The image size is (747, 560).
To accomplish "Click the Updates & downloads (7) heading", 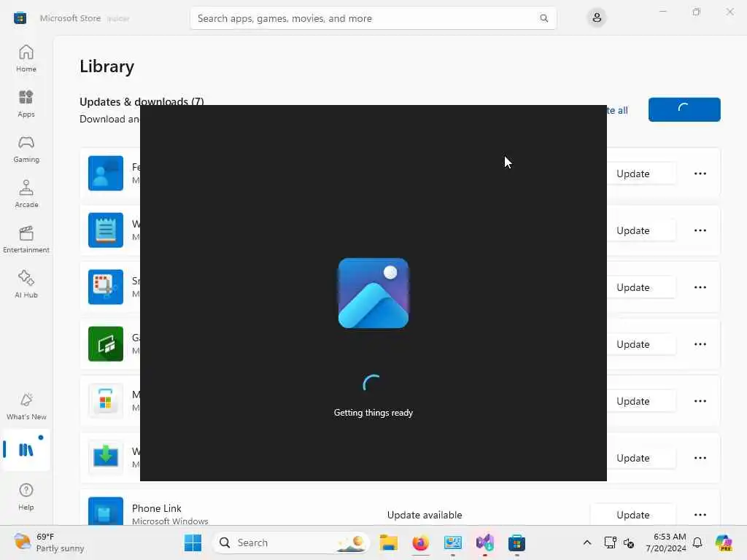I will click(x=142, y=101).
